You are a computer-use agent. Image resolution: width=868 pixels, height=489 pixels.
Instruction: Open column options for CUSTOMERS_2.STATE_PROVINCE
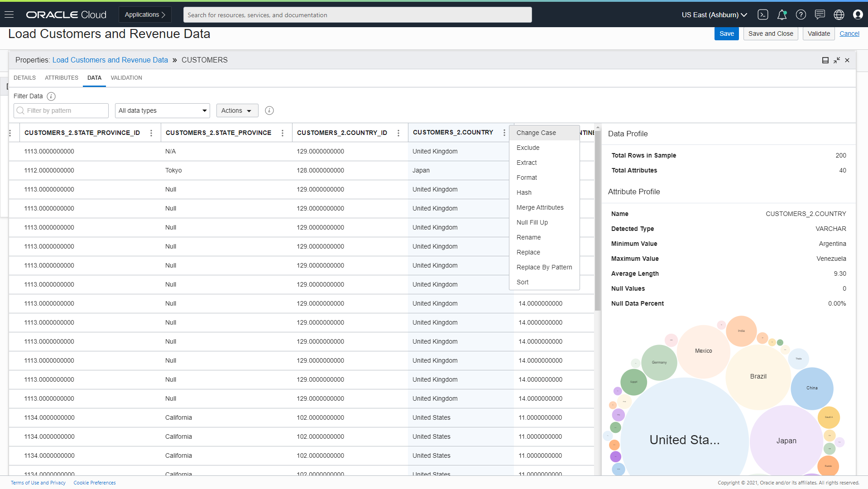pos(282,133)
